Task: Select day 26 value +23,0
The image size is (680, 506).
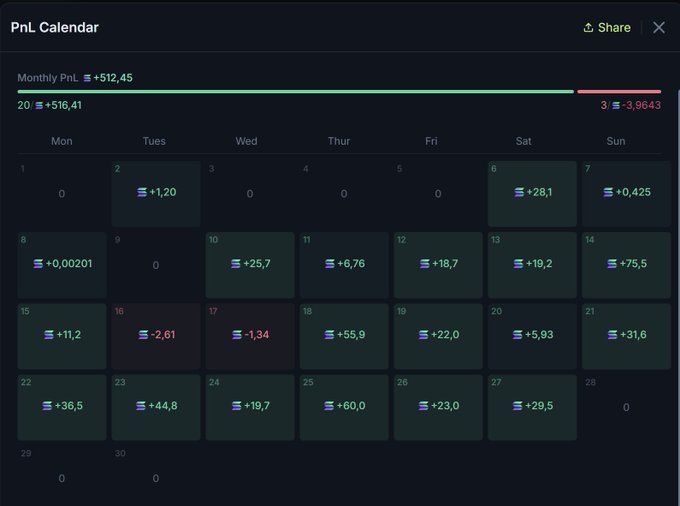Action: [445, 406]
